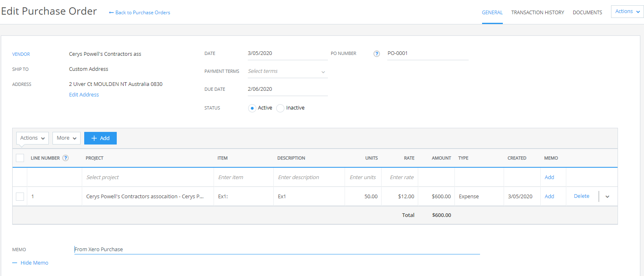The width and height of the screenshot is (644, 276).
Task: Click the Enter description field
Action: (309, 177)
